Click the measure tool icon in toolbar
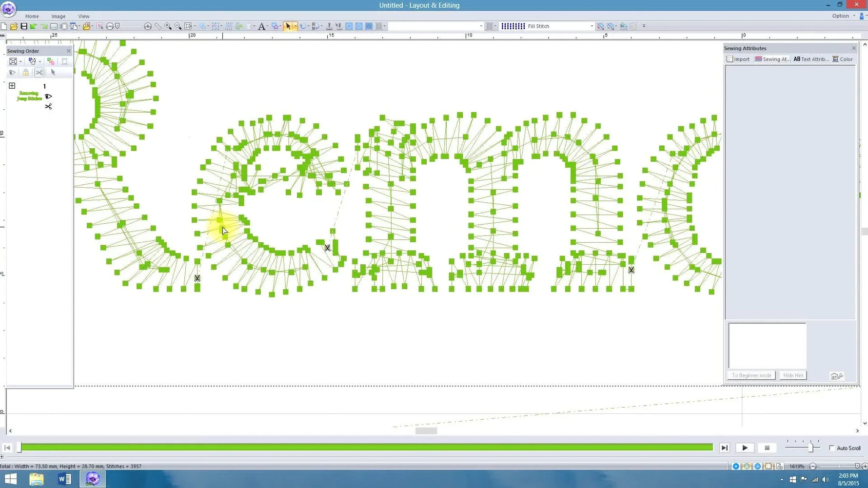Screen dimensions: 868x488 click(x=157, y=26)
